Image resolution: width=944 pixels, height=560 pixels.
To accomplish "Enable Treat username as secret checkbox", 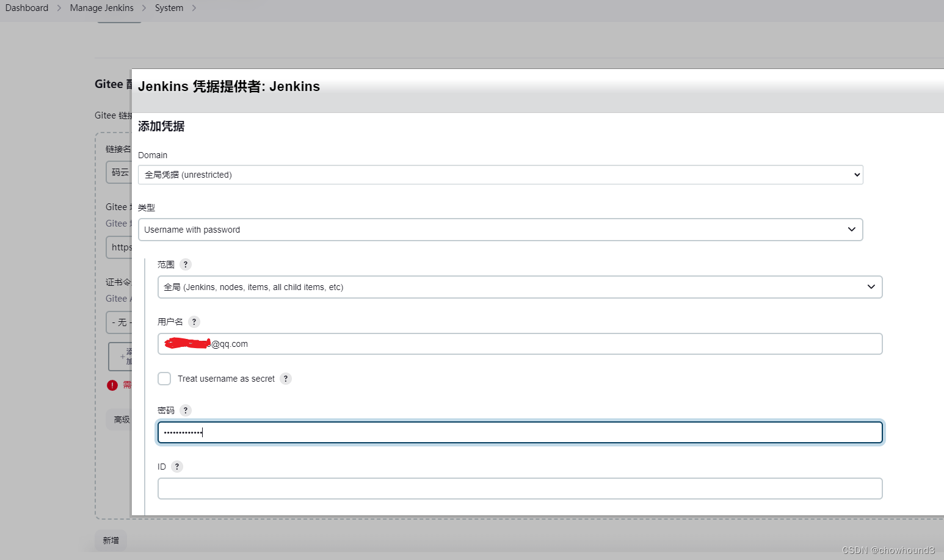I will pos(164,379).
